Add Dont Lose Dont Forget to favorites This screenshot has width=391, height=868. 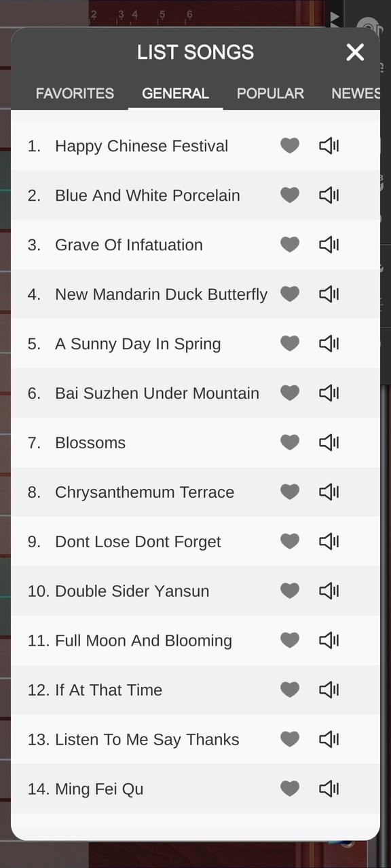tap(290, 541)
